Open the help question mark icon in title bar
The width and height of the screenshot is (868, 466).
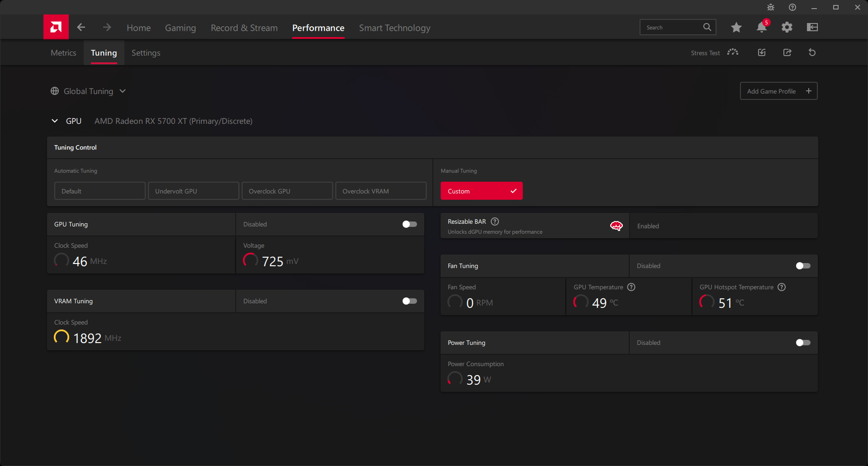[792, 7]
